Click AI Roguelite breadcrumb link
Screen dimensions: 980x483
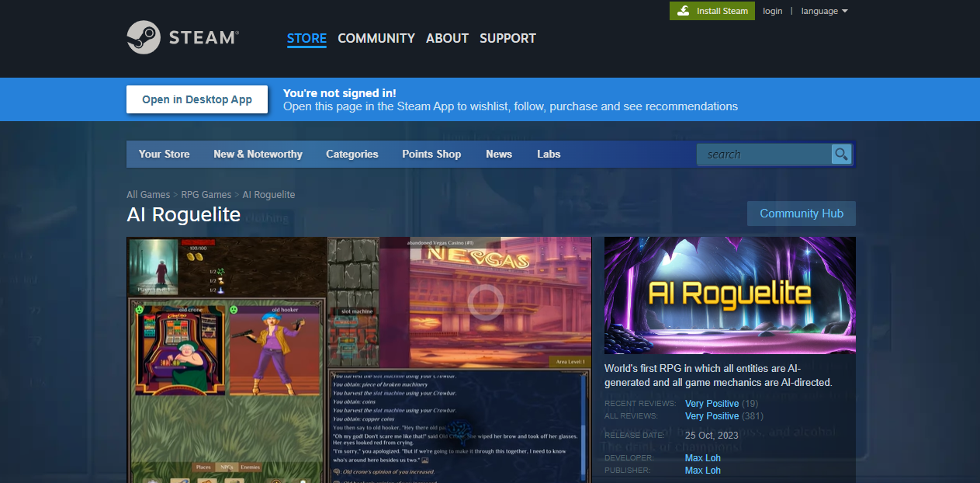coord(268,194)
